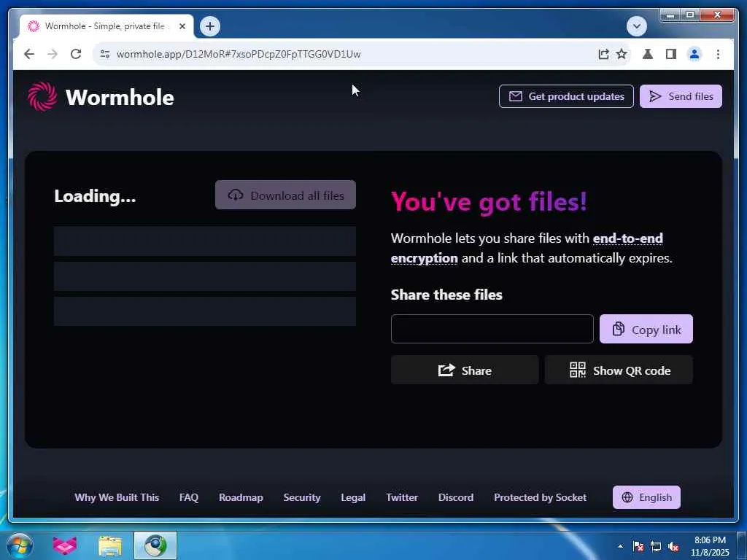Open the Chrome profile avatar
747x560 pixels.
(x=694, y=54)
